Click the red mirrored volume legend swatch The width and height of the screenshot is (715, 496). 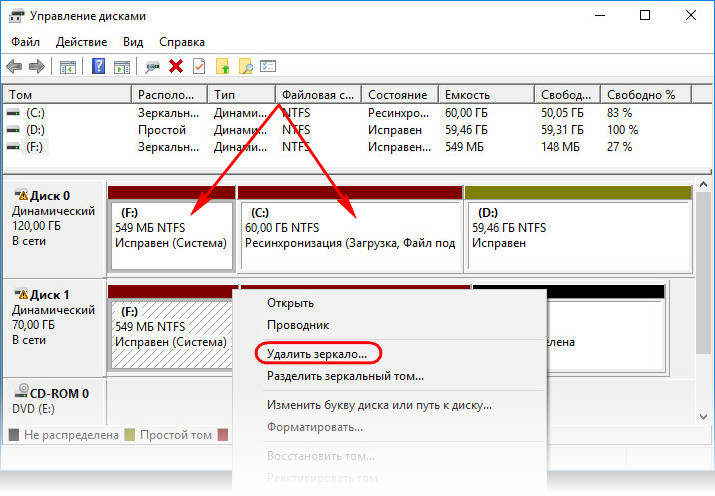(x=223, y=435)
